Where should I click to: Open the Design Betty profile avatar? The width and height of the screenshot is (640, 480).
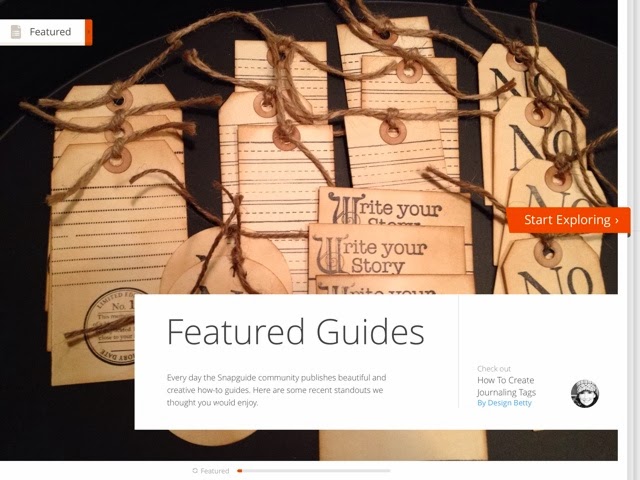tap(584, 393)
